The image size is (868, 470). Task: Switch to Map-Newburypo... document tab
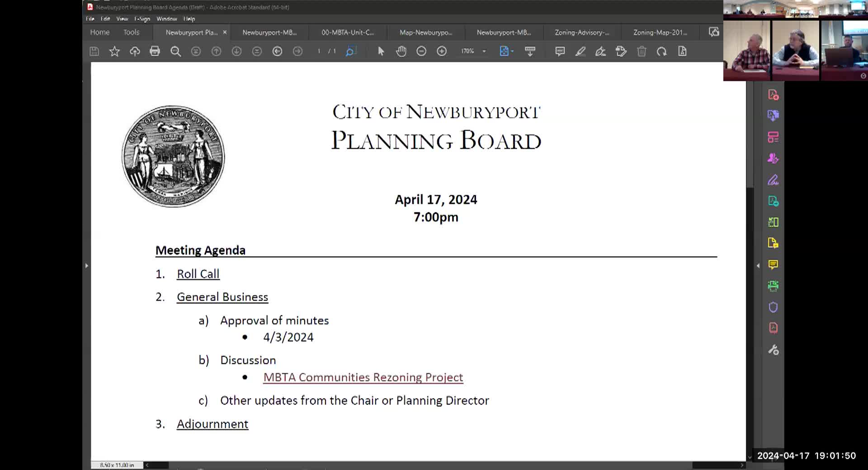point(426,33)
